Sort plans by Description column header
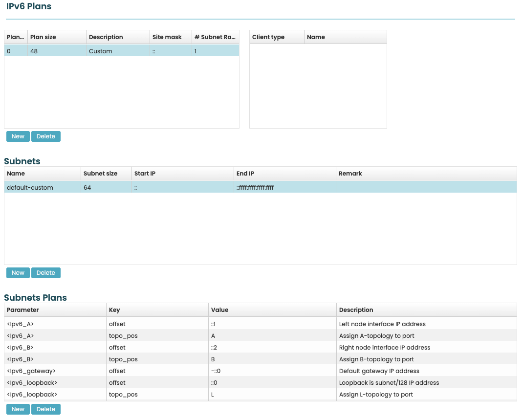523x420 pixels. [x=118, y=37]
